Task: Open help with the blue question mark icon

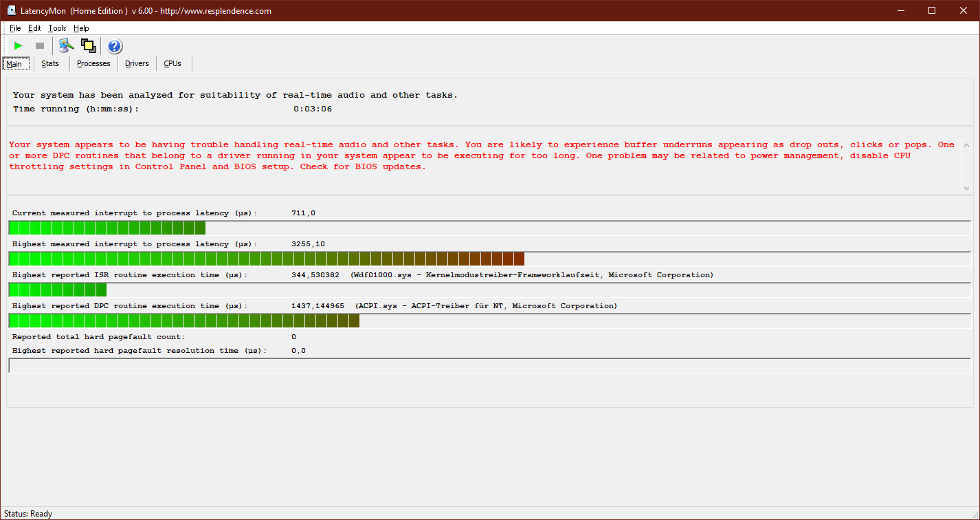Action: coord(115,46)
